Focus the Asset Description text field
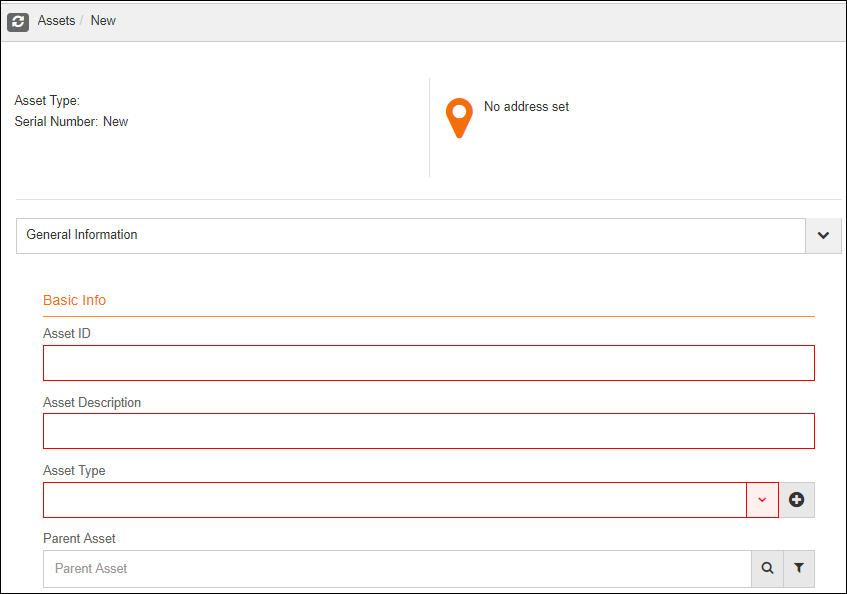 pyautogui.click(x=429, y=431)
